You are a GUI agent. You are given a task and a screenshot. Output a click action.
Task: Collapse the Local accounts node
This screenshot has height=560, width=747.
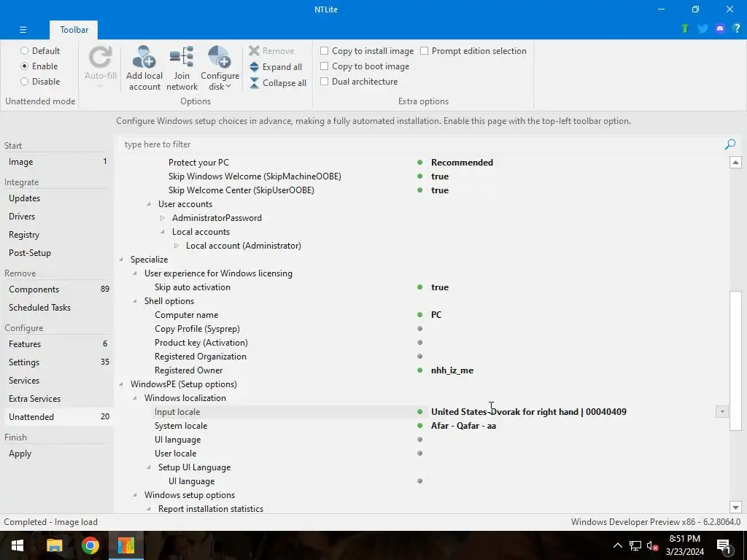coord(163,231)
